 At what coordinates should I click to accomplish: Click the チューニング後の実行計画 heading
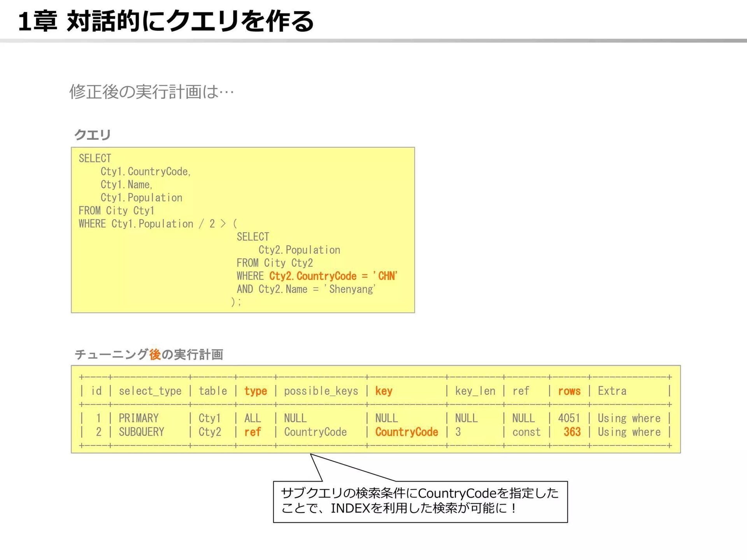149,354
